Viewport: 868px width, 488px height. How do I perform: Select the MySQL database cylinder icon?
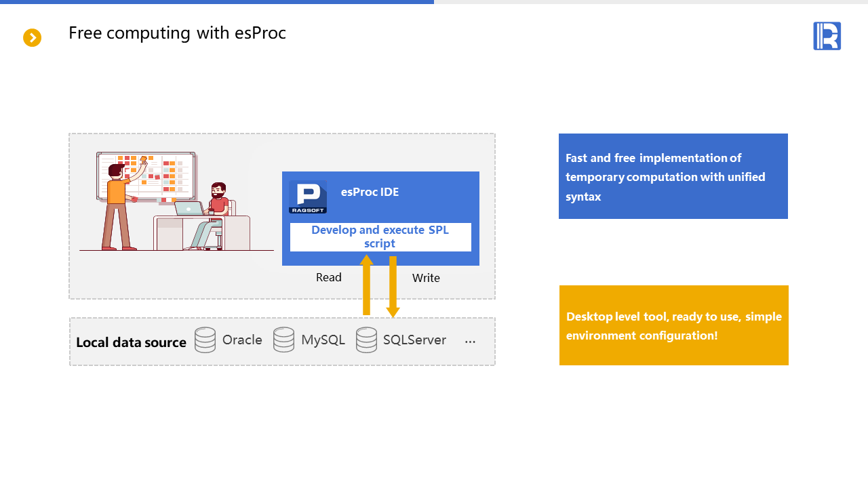tap(283, 340)
